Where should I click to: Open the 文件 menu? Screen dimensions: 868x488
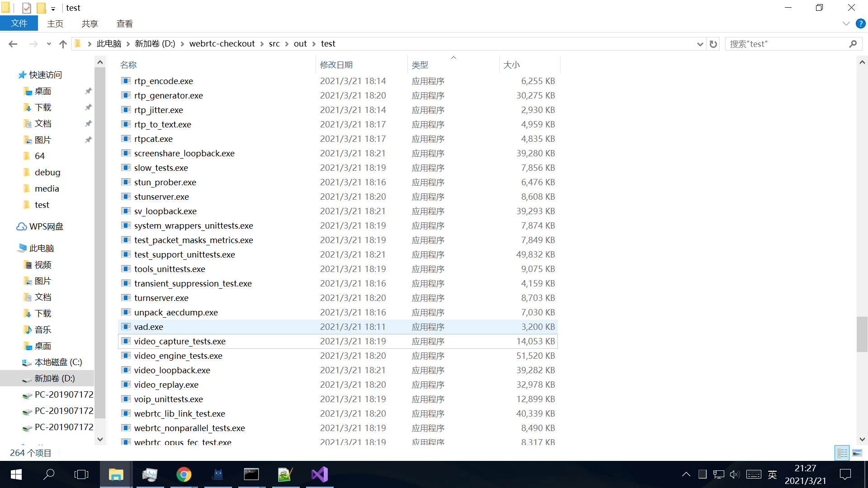pos(19,23)
